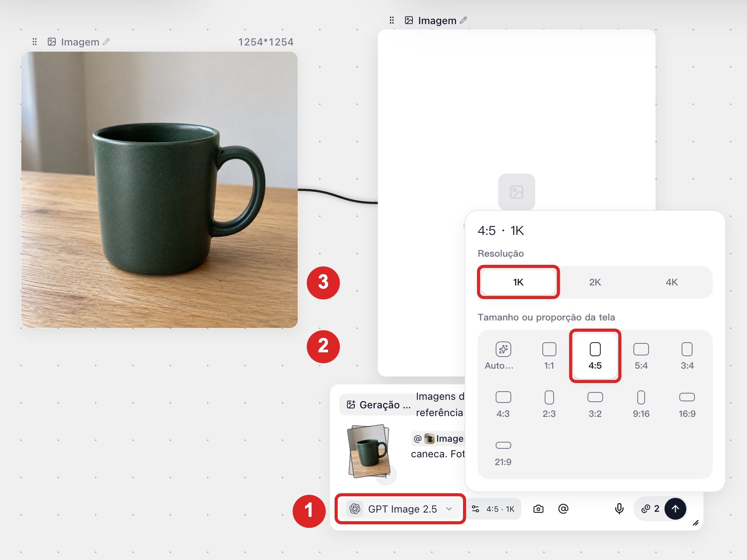Activate the microphone voice input

(619, 509)
